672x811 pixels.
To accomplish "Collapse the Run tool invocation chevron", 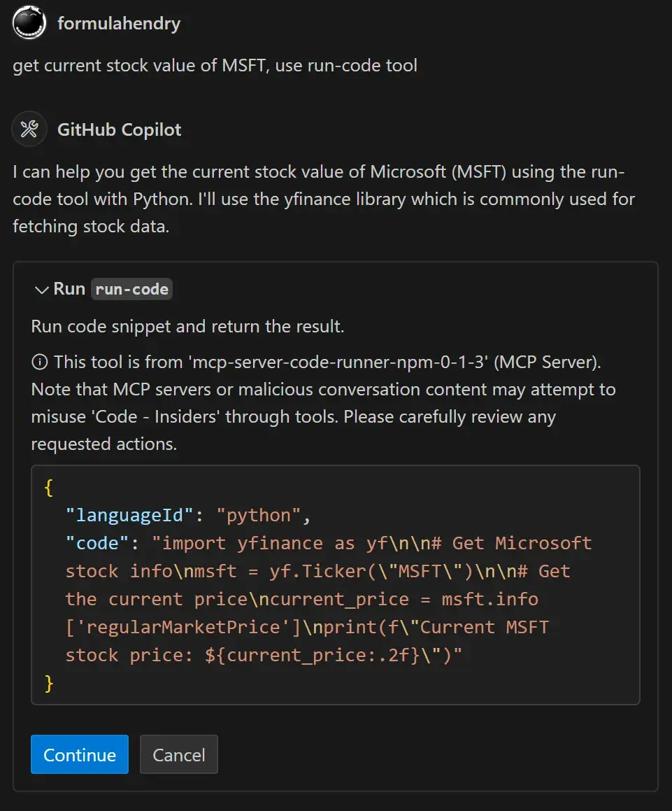I will (x=41, y=288).
